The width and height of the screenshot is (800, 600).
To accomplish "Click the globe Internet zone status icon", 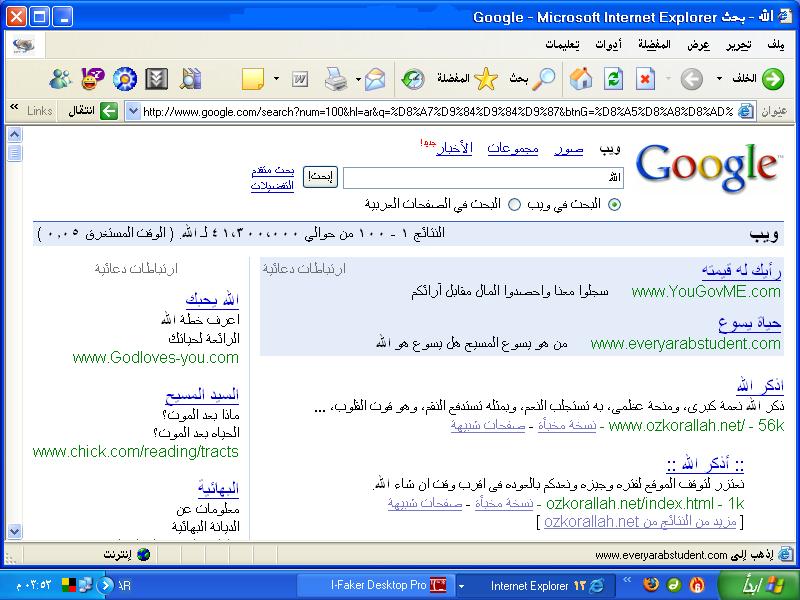I will coord(143,554).
